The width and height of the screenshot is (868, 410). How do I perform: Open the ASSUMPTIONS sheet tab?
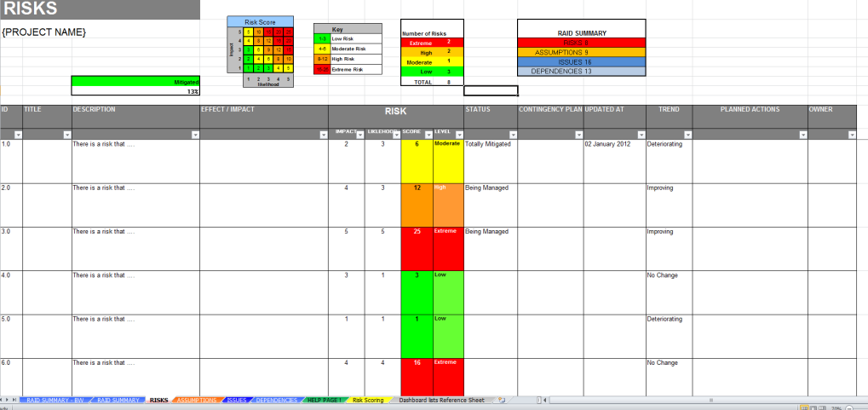pyautogui.click(x=197, y=400)
